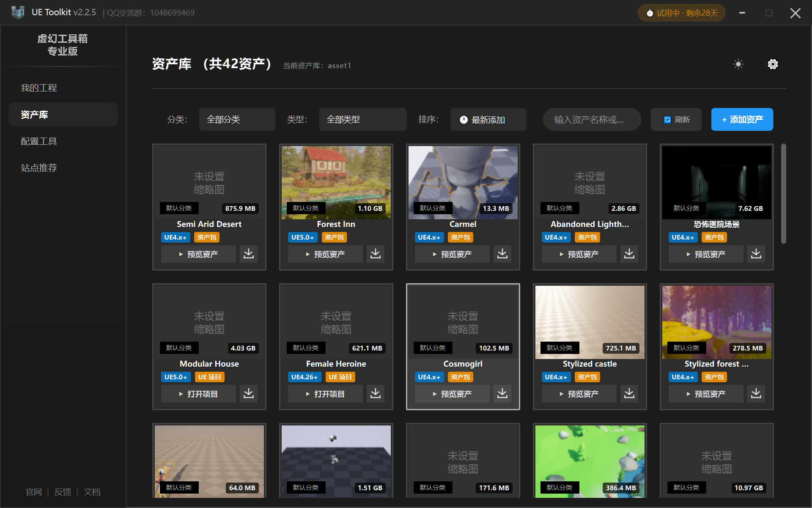The height and width of the screenshot is (508, 812).
Task: Click the UE5.0+ tag on Modular House
Action: (x=176, y=377)
